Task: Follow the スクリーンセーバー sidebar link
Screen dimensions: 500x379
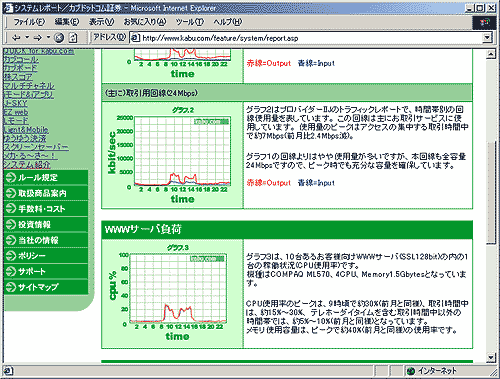Action: point(36,147)
